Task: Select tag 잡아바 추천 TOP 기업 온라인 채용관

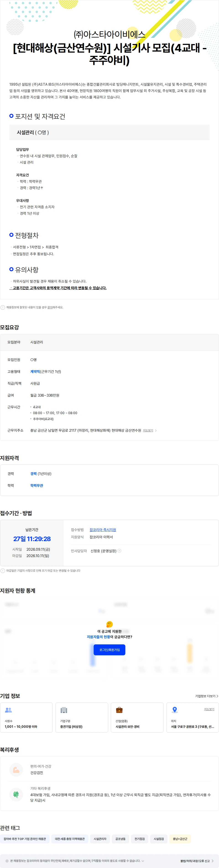Action: coord(25,839)
